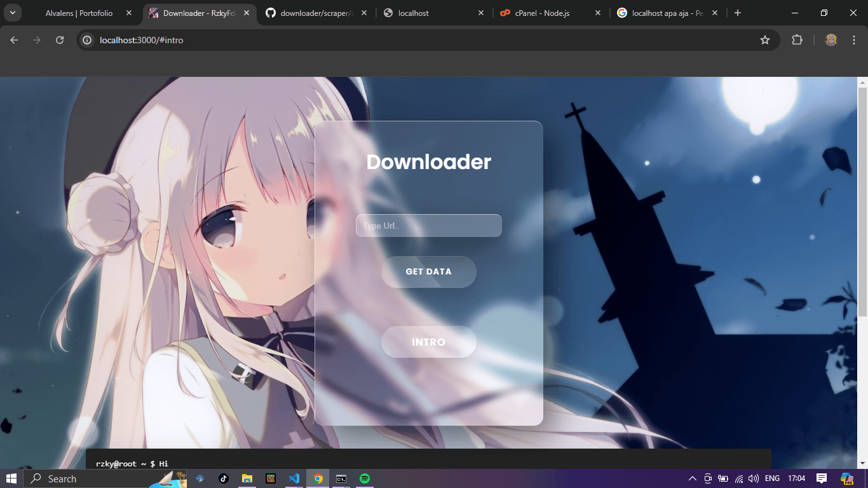The width and height of the screenshot is (868, 488).
Task: Switch to the Alvalens | Portofolio tab
Action: point(79,13)
